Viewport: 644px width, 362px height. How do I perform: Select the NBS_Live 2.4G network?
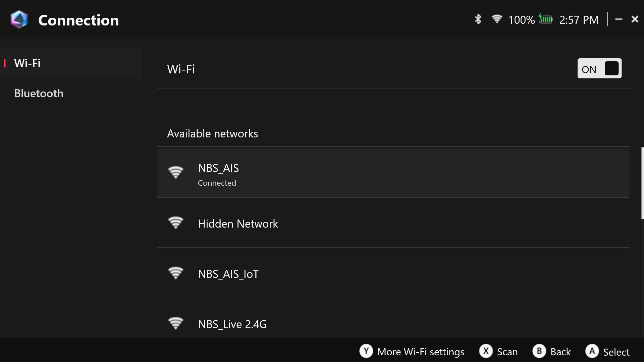(393, 324)
